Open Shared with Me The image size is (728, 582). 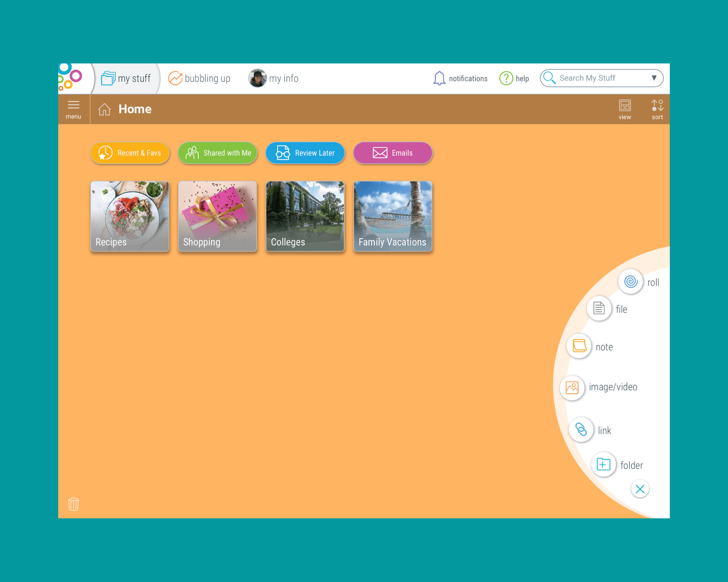pyautogui.click(x=218, y=153)
